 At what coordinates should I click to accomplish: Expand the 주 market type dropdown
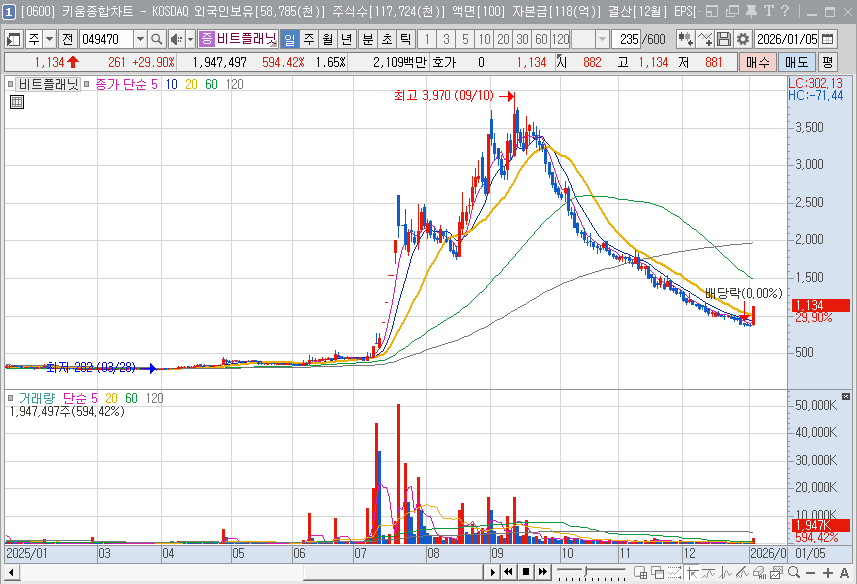(x=50, y=39)
